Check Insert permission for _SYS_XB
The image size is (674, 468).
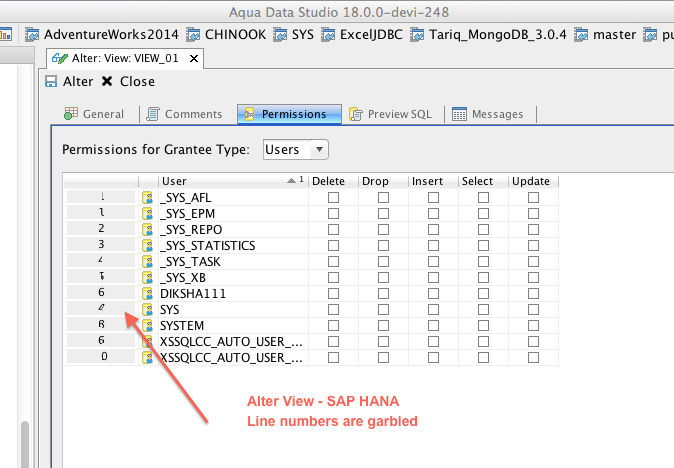[x=433, y=278]
